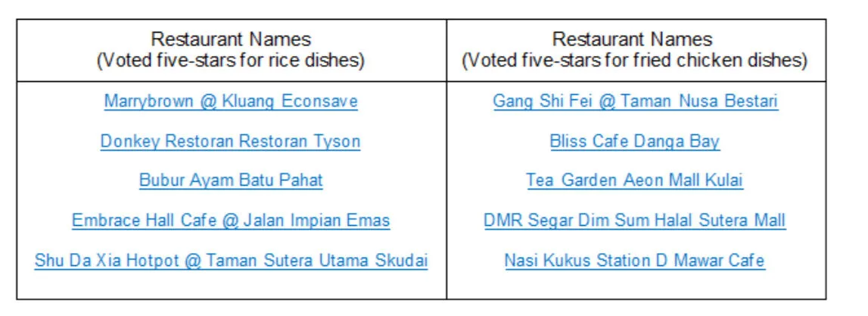Open the Bliss Cafe Danga Bay link
868x316 pixels.
(x=635, y=141)
